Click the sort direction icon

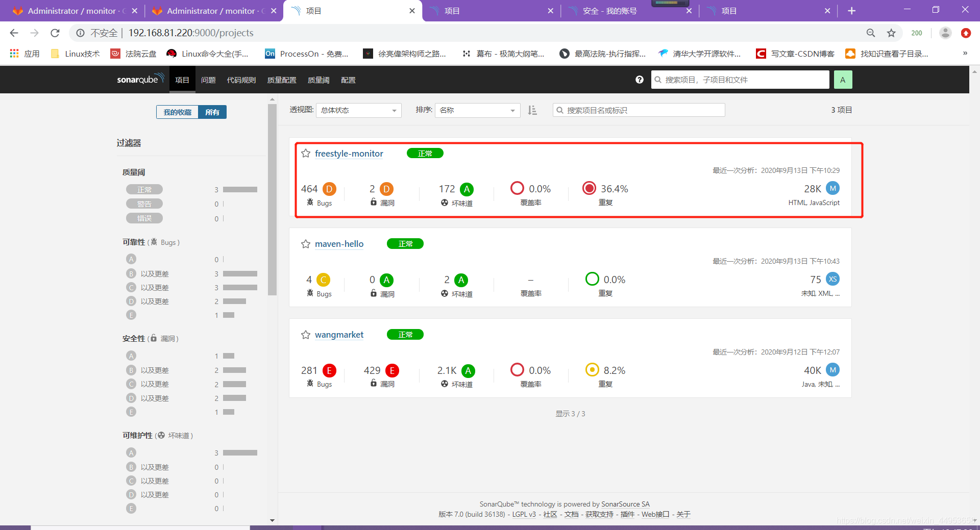click(x=532, y=110)
